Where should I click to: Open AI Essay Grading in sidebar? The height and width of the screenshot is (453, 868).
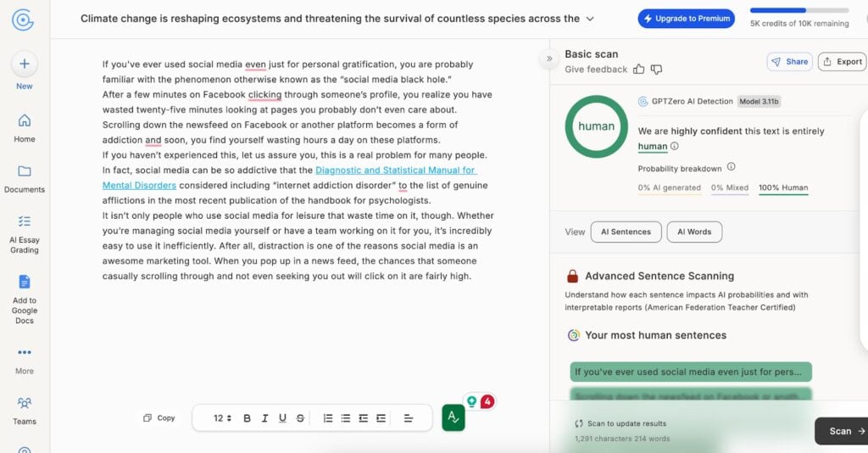25,235
